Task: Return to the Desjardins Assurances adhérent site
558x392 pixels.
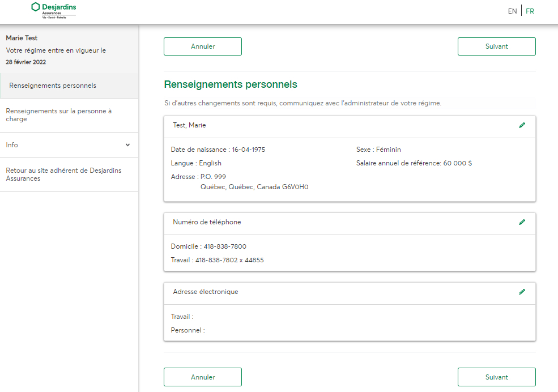Action: click(63, 174)
